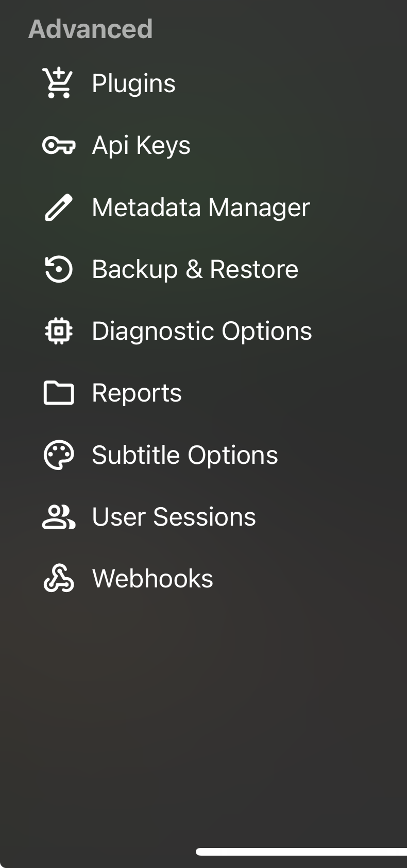Click the User Sessions people icon
This screenshot has height=868, width=407.
click(x=58, y=517)
